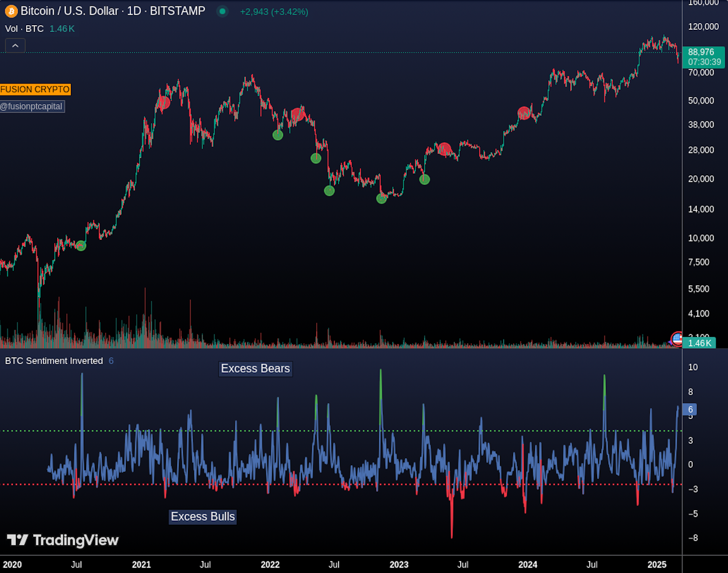This screenshot has height=573, width=728.
Task: Click the teal 1.46K volume label on price scale
Action: tap(699, 343)
